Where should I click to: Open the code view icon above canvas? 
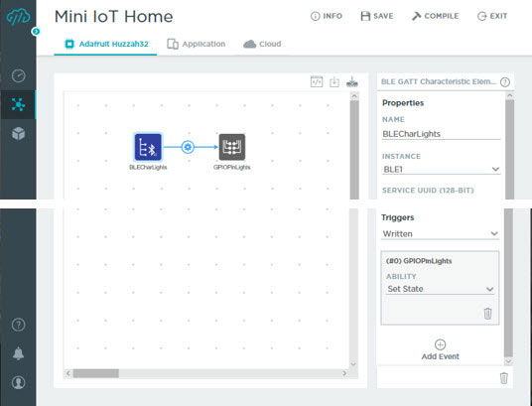(317, 81)
